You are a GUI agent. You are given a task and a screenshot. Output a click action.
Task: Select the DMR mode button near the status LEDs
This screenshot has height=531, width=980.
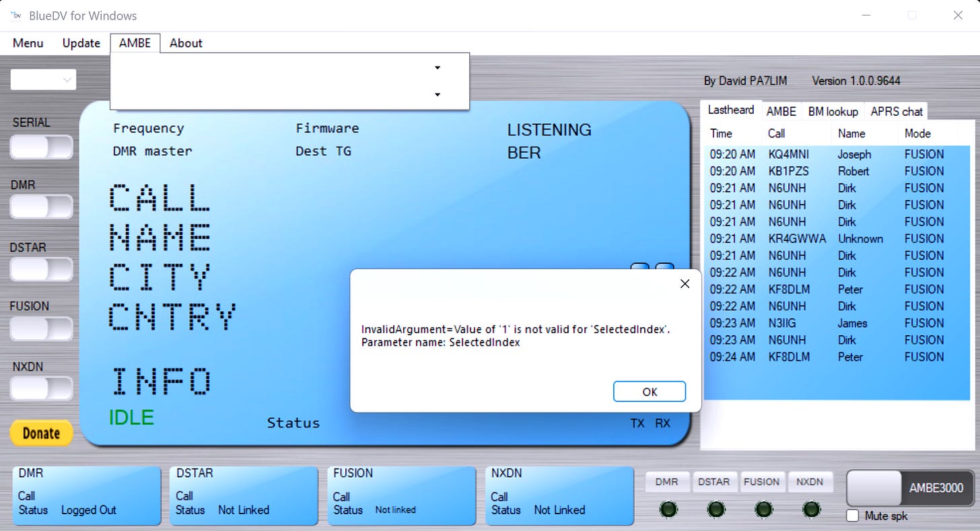(667, 482)
